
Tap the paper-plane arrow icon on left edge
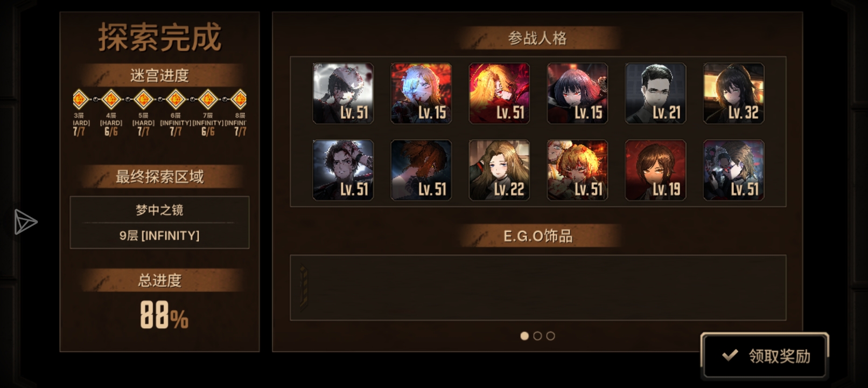[x=25, y=221]
